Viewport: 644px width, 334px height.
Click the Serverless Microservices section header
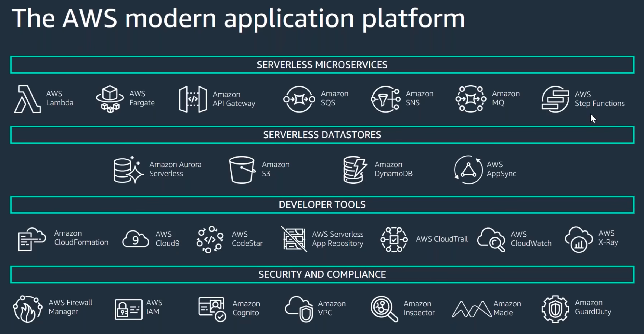pyautogui.click(x=322, y=65)
